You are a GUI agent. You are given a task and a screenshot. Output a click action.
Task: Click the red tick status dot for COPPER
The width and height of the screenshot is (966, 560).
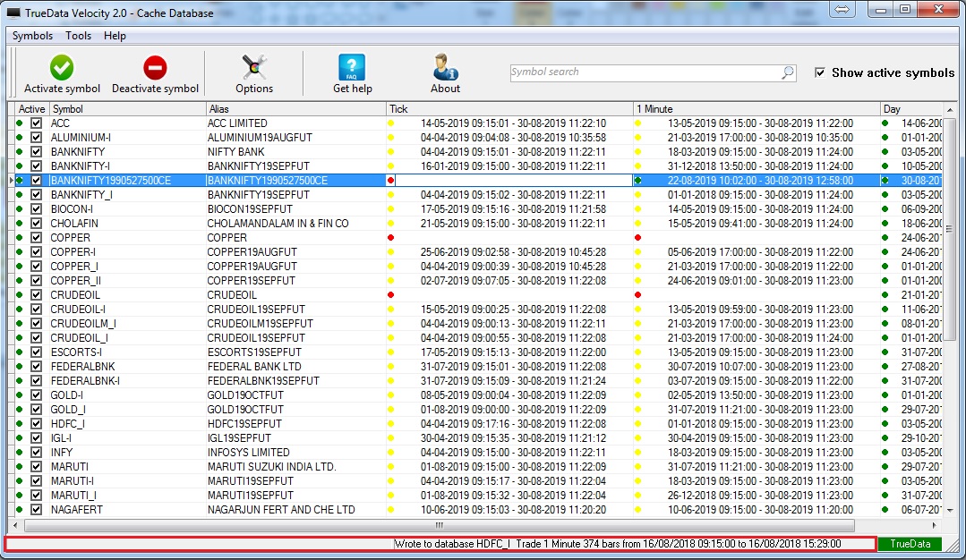coord(390,238)
